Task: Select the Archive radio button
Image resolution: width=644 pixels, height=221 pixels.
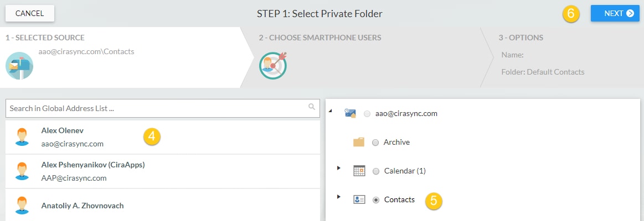Action: pyautogui.click(x=375, y=143)
